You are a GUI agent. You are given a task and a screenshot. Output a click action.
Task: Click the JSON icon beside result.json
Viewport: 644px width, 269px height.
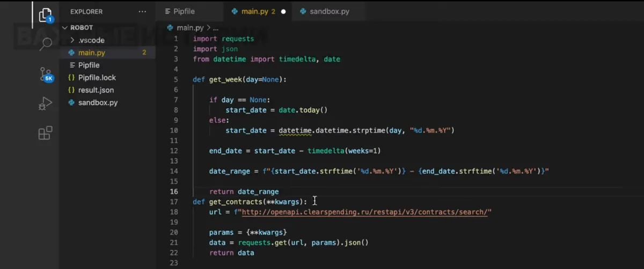(71, 90)
